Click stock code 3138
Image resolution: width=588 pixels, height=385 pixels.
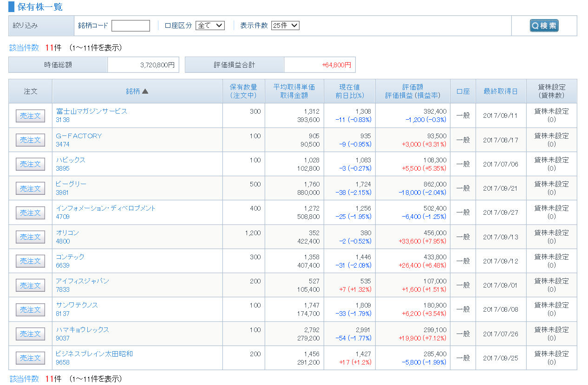pyautogui.click(x=63, y=120)
